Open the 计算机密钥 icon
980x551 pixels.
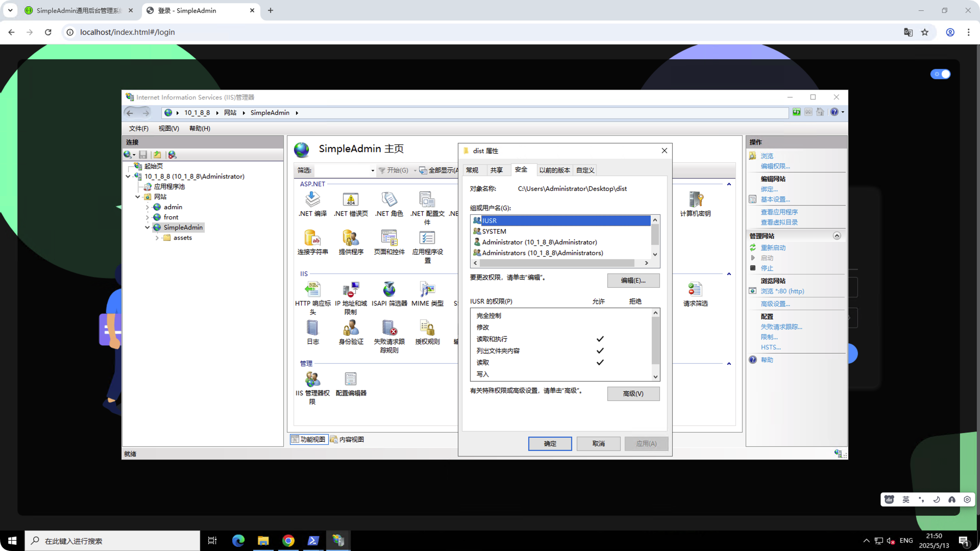coord(695,199)
